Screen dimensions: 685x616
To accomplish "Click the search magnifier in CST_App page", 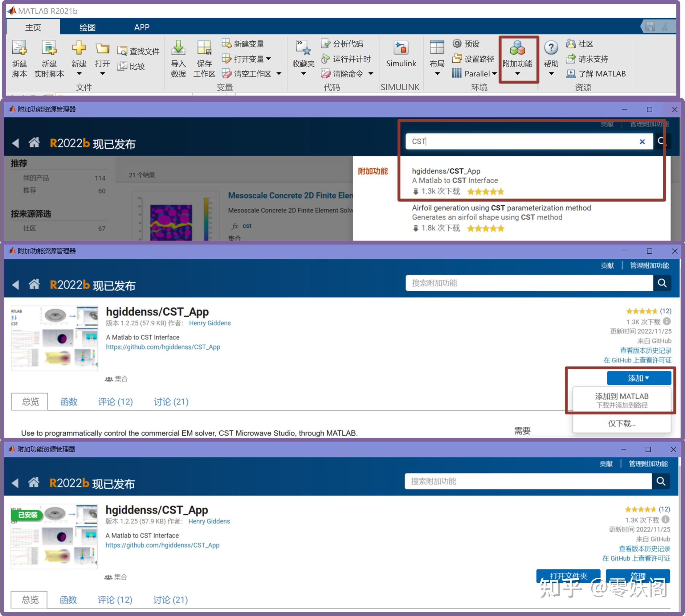I will tap(662, 283).
